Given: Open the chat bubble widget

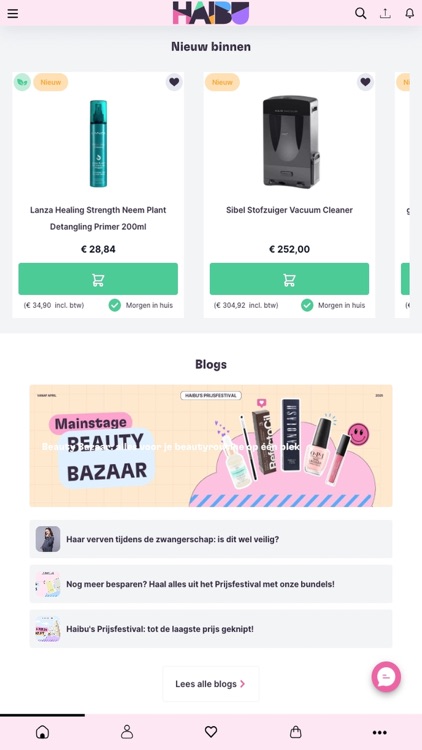Looking at the screenshot, I should [x=386, y=676].
